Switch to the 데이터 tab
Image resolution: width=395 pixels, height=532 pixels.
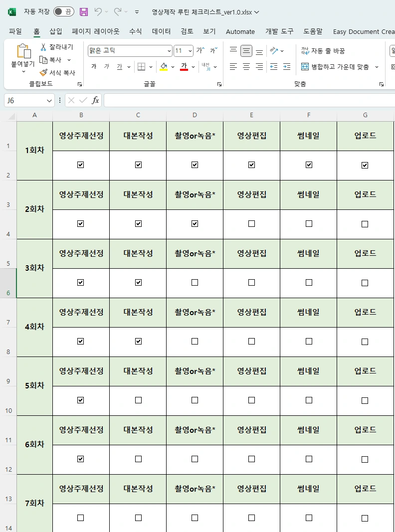click(161, 31)
